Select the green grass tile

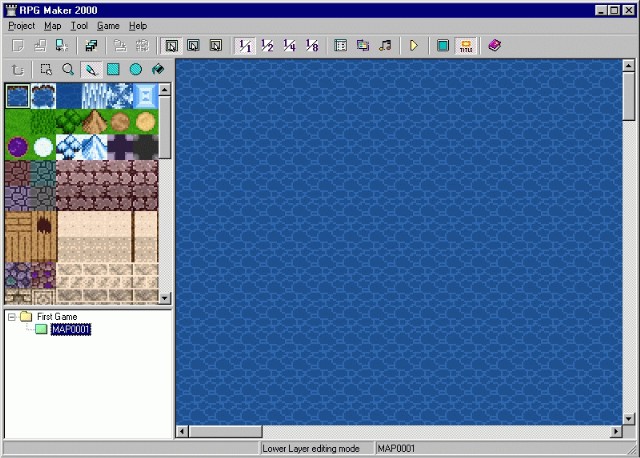coord(18,122)
